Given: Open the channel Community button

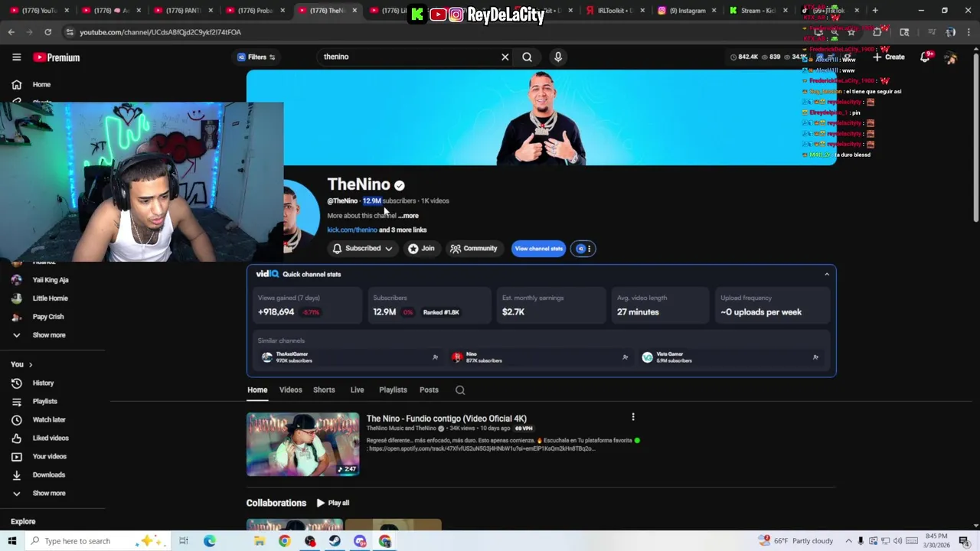Looking at the screenshot, I should (x=474, y=249).
